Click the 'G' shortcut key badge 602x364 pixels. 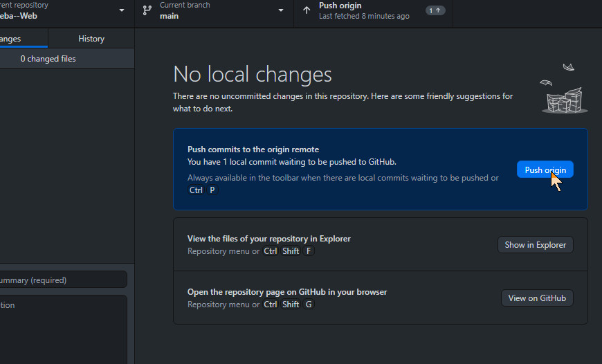pos(309,304)
